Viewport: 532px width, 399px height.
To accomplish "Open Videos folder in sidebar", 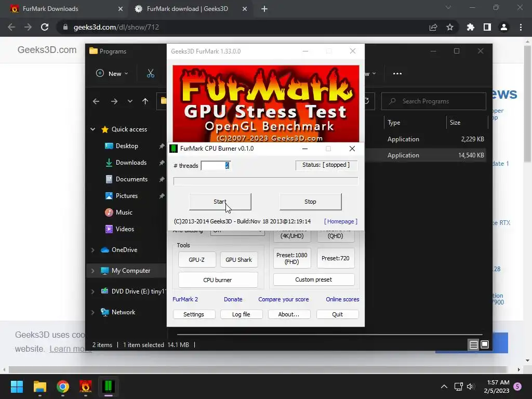I will (x=125, y=229).
